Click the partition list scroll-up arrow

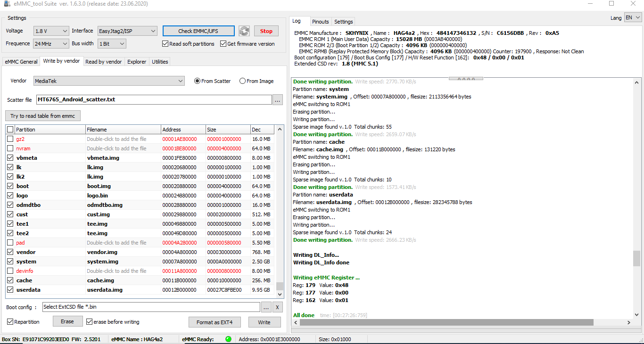(280, 129)
